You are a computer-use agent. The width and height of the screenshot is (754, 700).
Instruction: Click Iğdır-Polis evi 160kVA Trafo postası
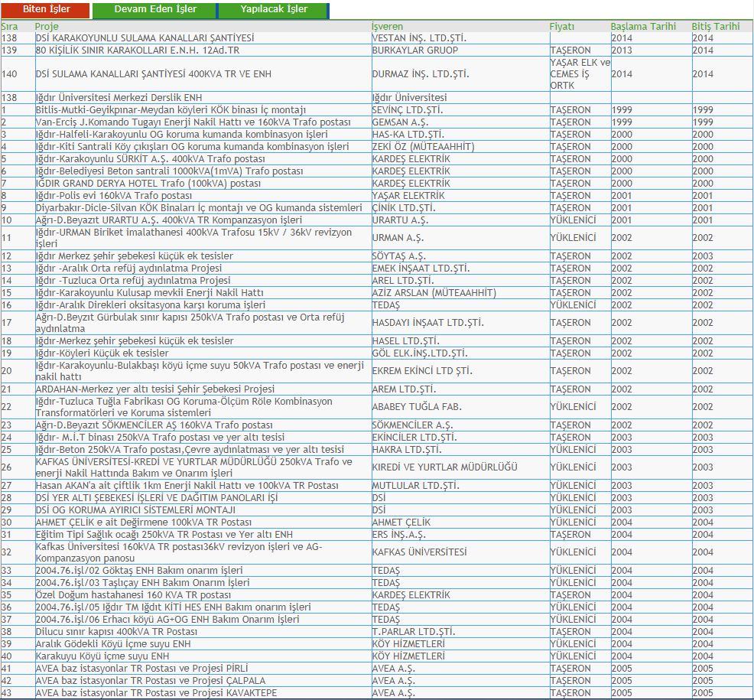[x=203, y=196]
